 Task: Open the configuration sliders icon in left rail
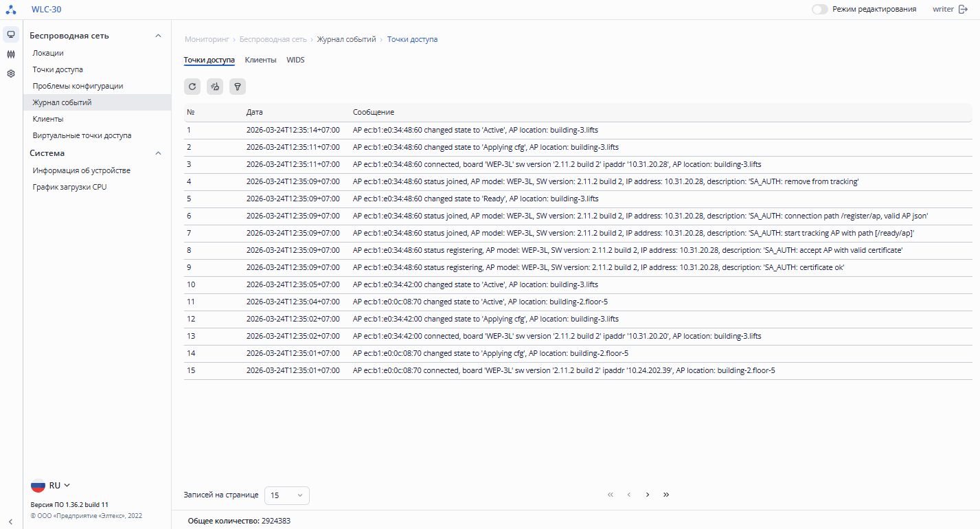pyautogui.click(x=11, y=54)
